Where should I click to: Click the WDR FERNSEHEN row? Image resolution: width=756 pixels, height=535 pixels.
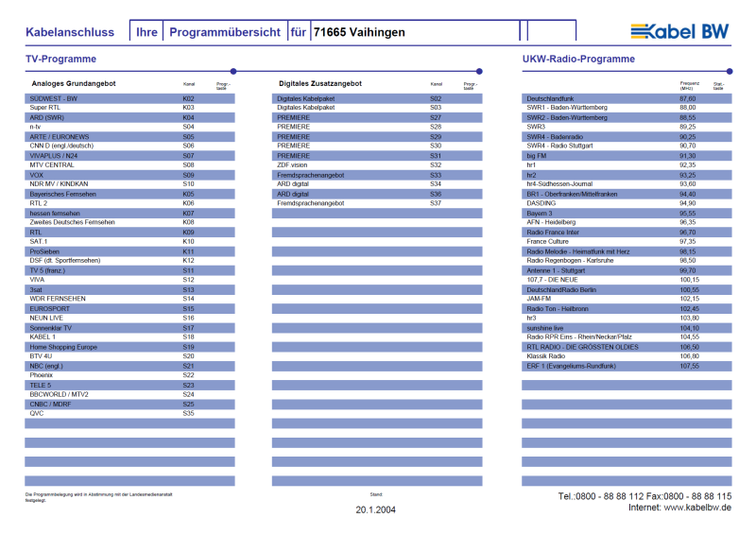pos(129,299)
